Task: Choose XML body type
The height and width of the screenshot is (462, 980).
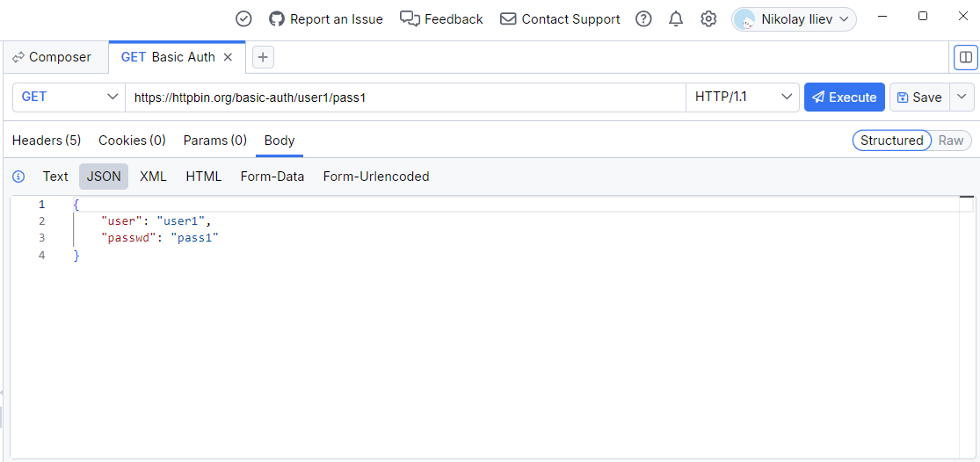Action: 153,177
